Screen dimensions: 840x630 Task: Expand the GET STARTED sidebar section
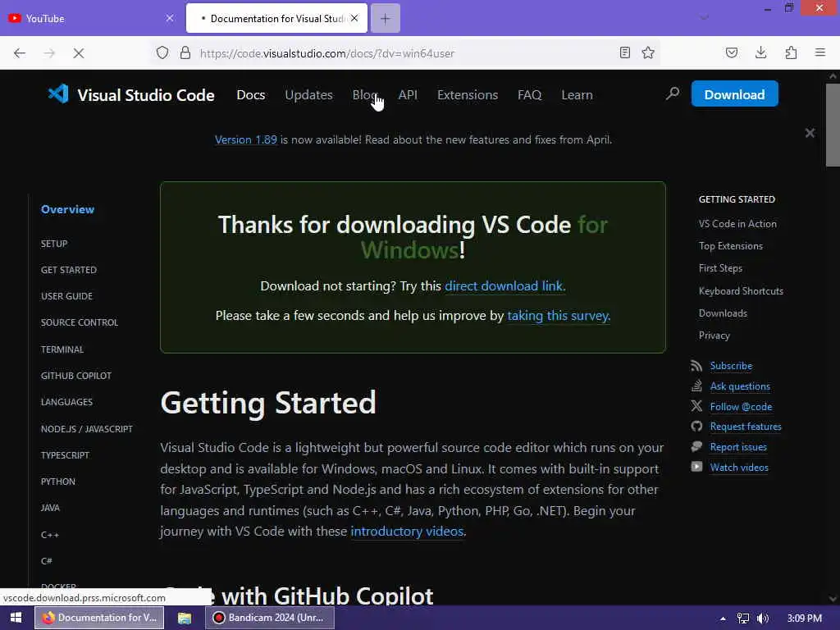point(69,270)
